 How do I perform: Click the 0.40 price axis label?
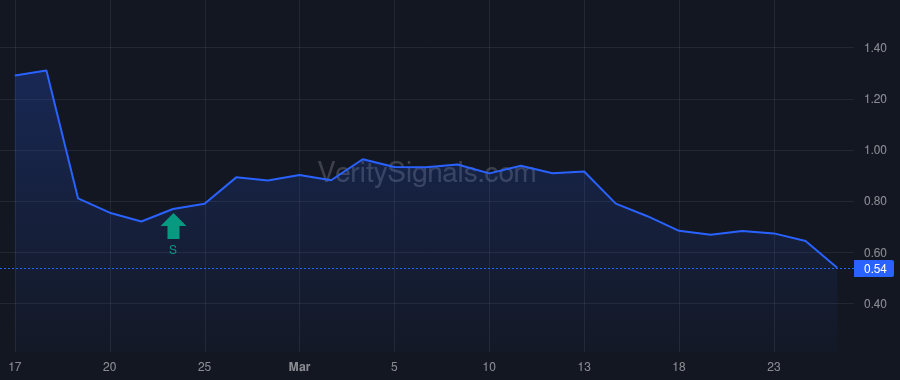pos(875,304)
